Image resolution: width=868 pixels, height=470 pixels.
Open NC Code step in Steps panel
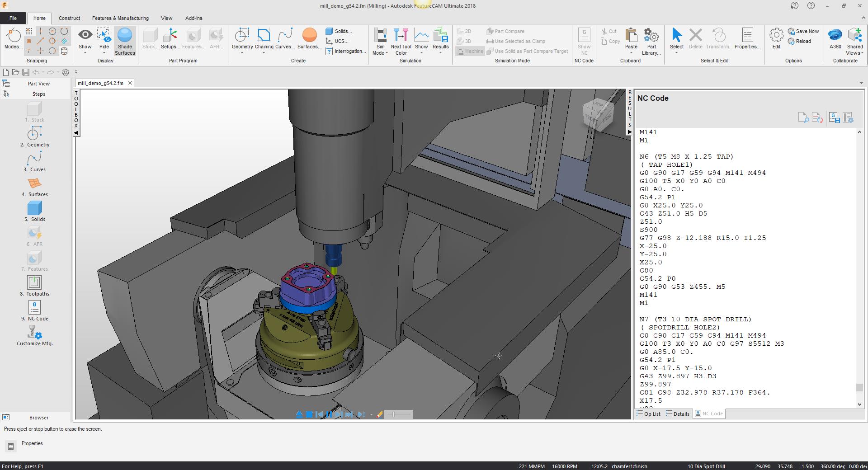(35, 311)
